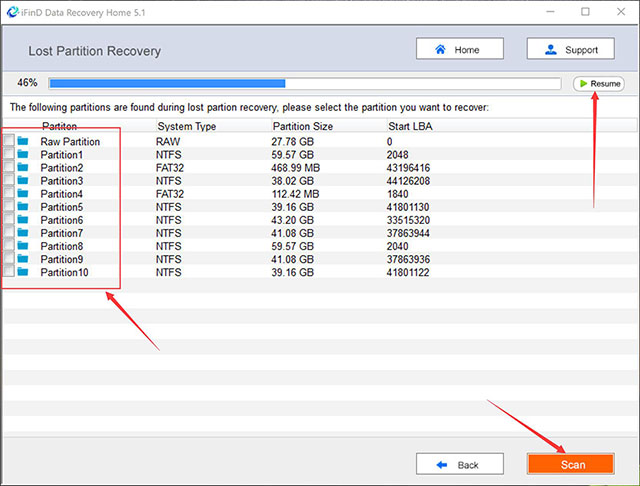640x486 pixels.
Task: Minimize the iFinD window
Action: 550,12
